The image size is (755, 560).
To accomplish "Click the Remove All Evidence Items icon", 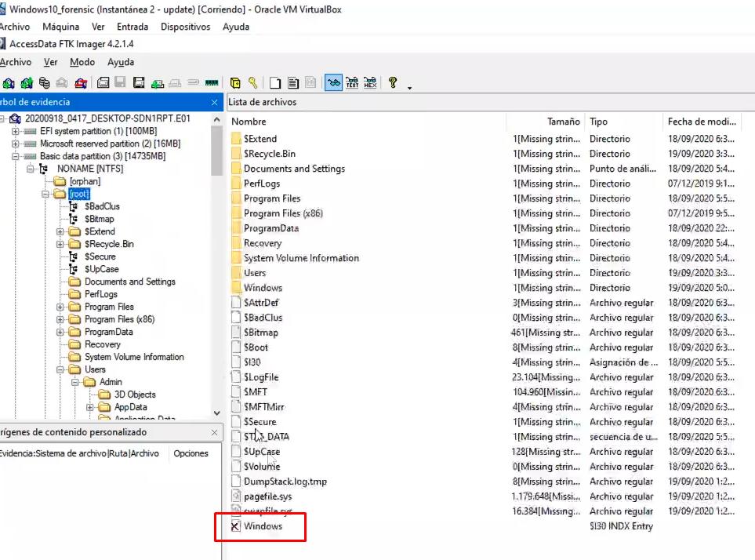I will [81, 83].
